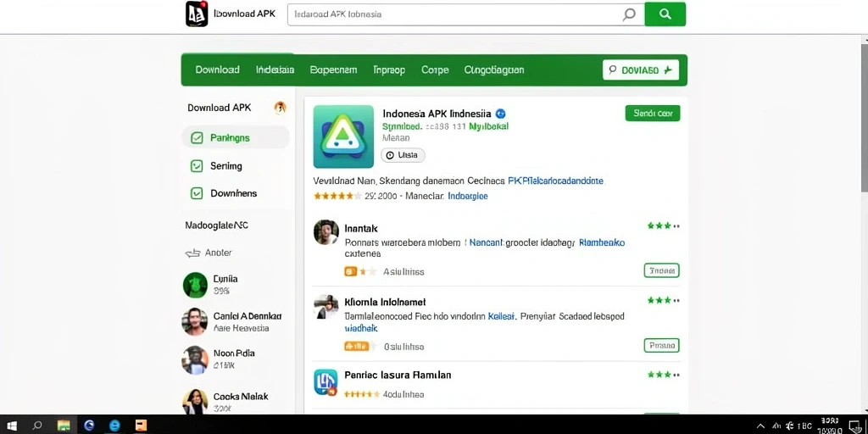Click the verified badge next to Indonesia APK

(x=500, y=114)
